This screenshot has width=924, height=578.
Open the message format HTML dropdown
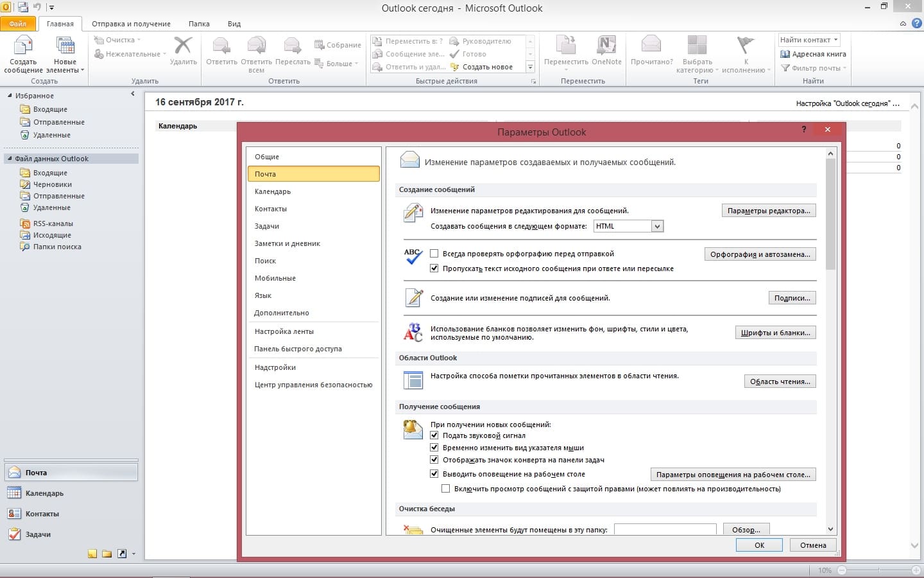[656, 226]
